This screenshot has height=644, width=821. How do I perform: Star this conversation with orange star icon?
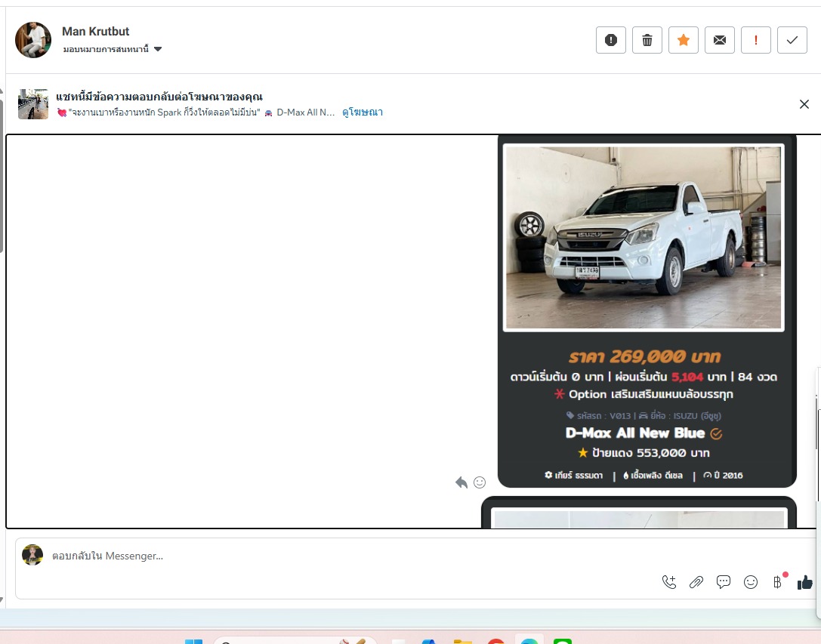pos(684,40)
